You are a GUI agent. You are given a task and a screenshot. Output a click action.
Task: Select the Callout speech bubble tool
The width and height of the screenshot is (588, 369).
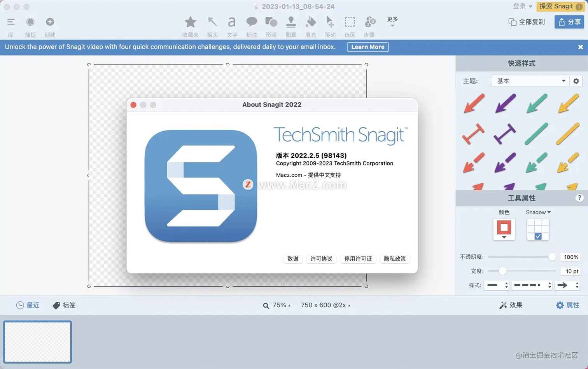252,22
